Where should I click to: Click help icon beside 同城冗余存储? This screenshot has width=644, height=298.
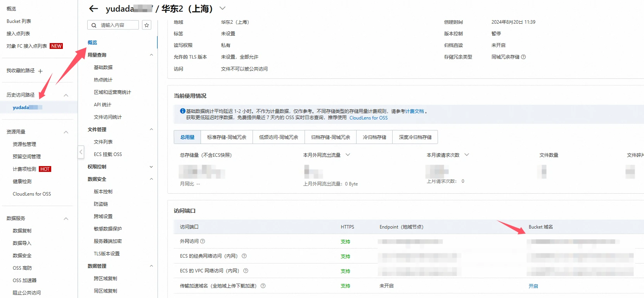pyautogui.click(x=523, y=57)
